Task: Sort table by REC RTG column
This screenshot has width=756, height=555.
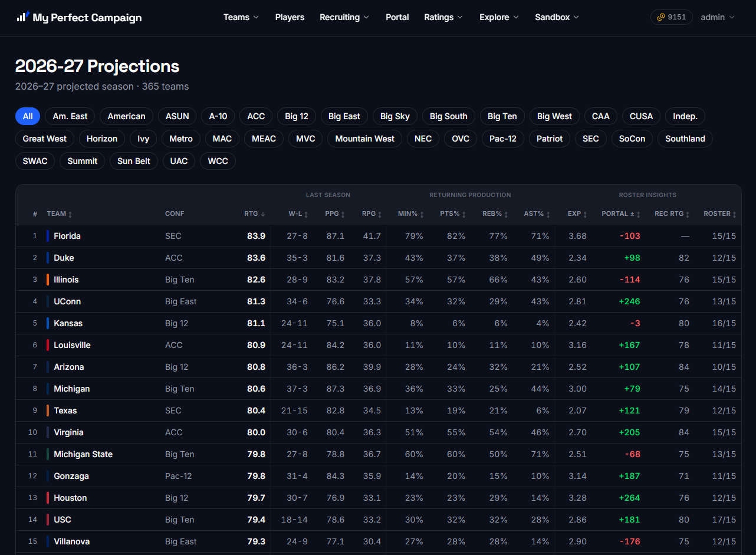Action: 672,214
